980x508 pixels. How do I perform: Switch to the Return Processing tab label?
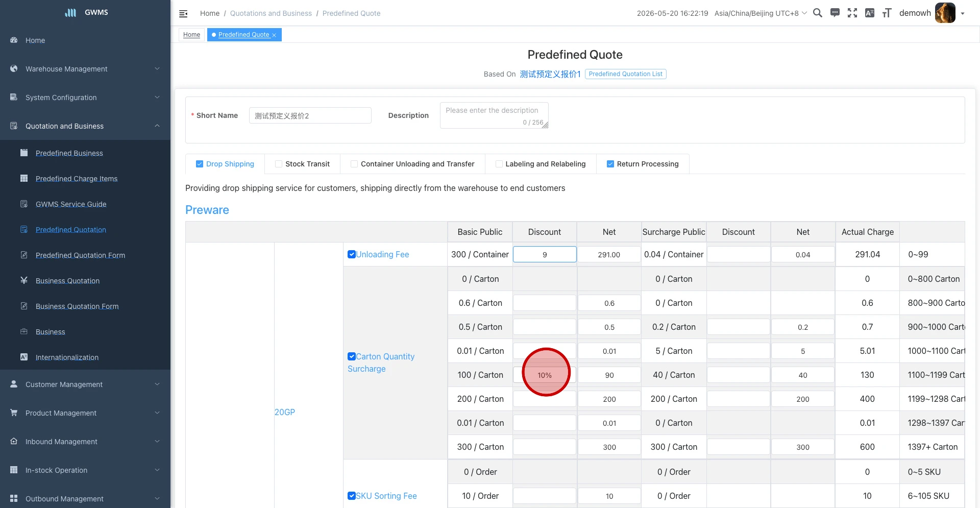point(648,164)
